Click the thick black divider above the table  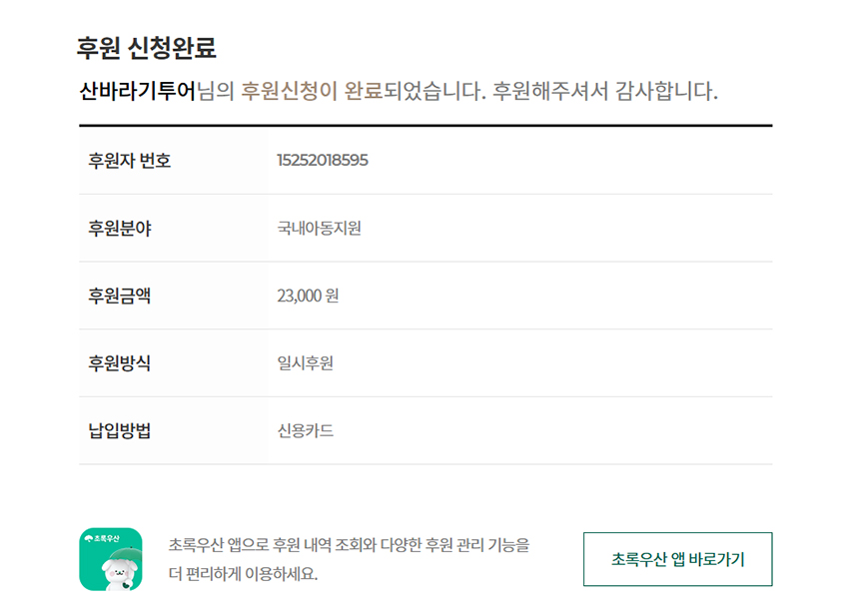click(x=426, y=126)
